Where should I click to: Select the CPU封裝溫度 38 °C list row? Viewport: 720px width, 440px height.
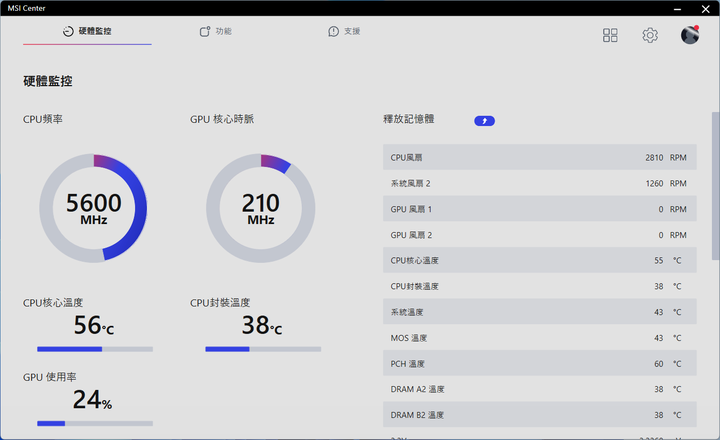point(540,286)
